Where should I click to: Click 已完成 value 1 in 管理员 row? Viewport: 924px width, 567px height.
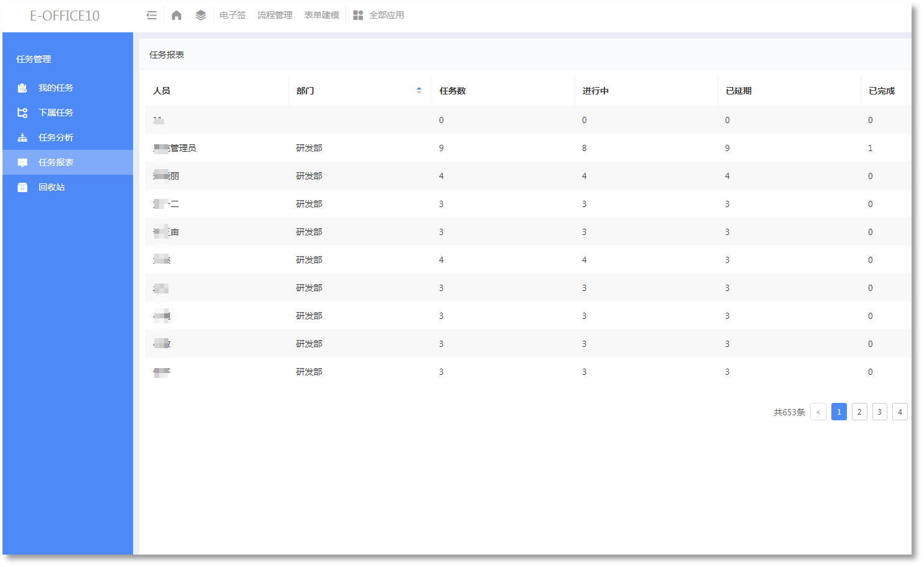(871, 148)
